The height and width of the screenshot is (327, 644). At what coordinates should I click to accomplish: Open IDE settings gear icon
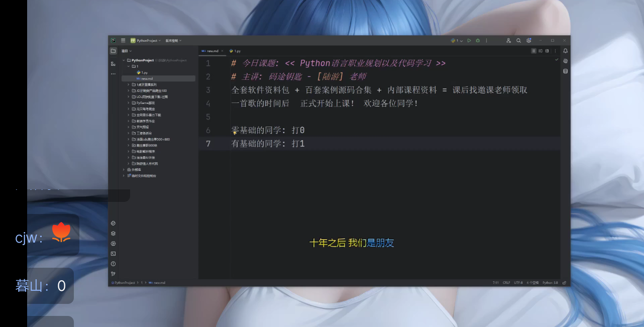[528, 41]
